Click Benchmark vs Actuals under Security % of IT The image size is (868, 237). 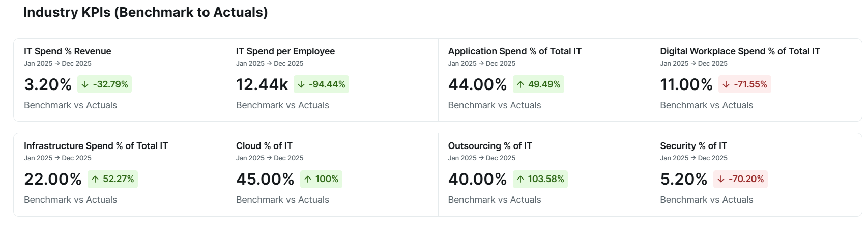click(x=706, y=200)
